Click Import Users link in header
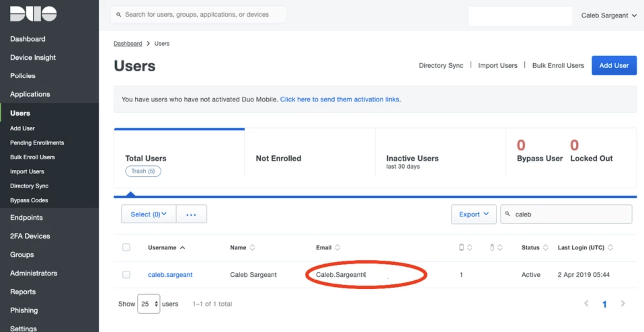The height and width of the screenshot is (332, 644). tap(497, 66)
